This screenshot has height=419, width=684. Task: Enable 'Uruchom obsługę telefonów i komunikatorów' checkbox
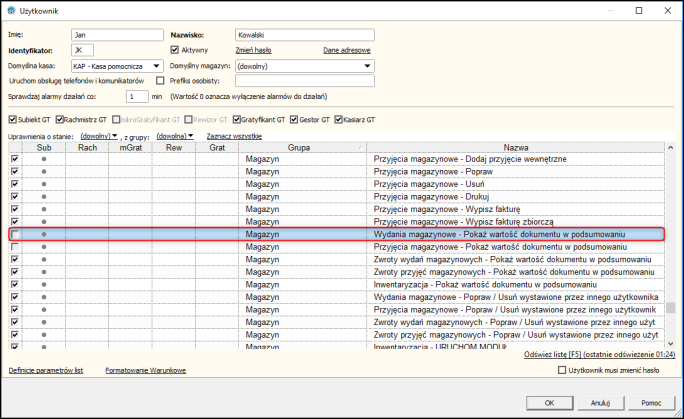tap(160, 80)
